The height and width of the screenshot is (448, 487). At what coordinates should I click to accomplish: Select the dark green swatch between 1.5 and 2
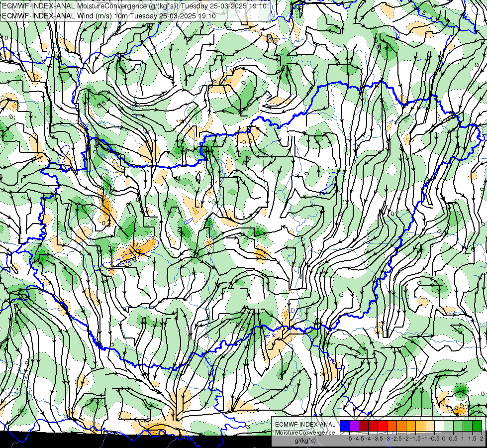(x=477, y=426)
